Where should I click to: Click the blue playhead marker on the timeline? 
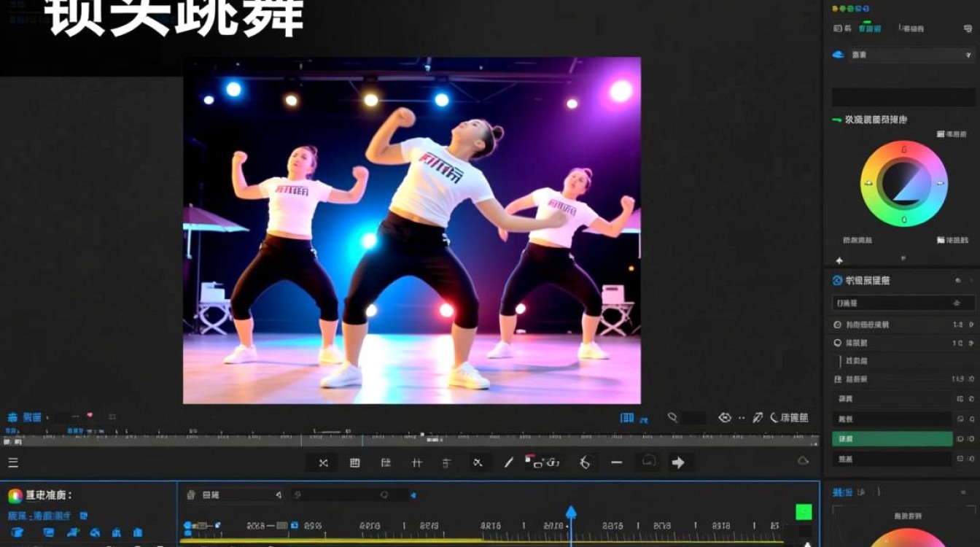coord(571,512)
